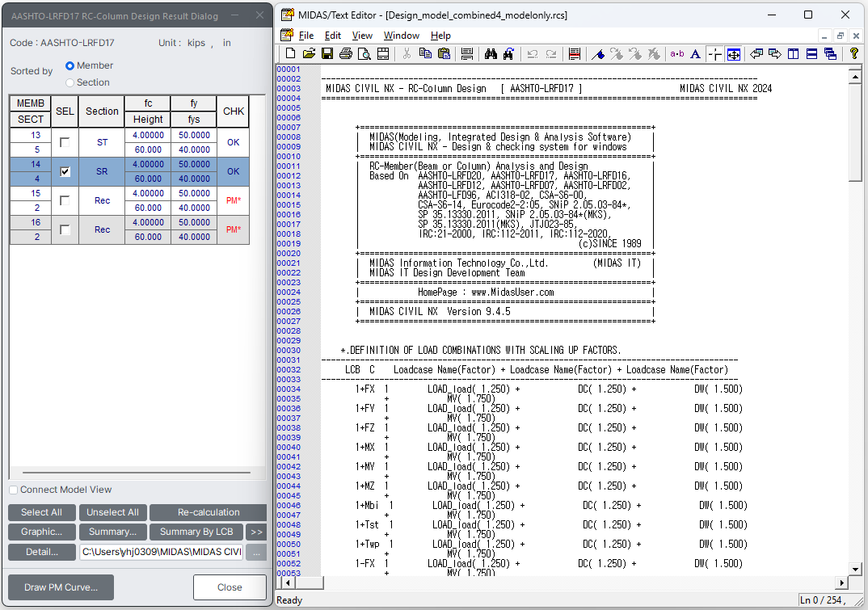
Task: Open the Graphic... results
Action: point(41,532)
